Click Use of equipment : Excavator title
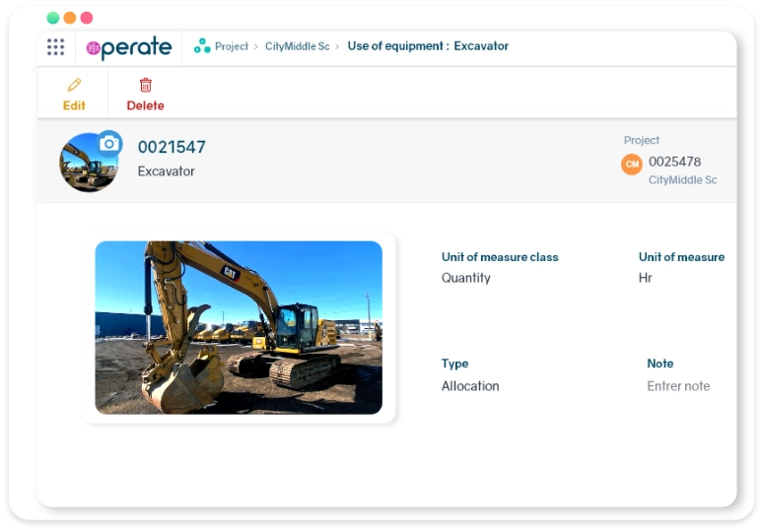This screenshot has width=764, height=532. click(428, 46)
